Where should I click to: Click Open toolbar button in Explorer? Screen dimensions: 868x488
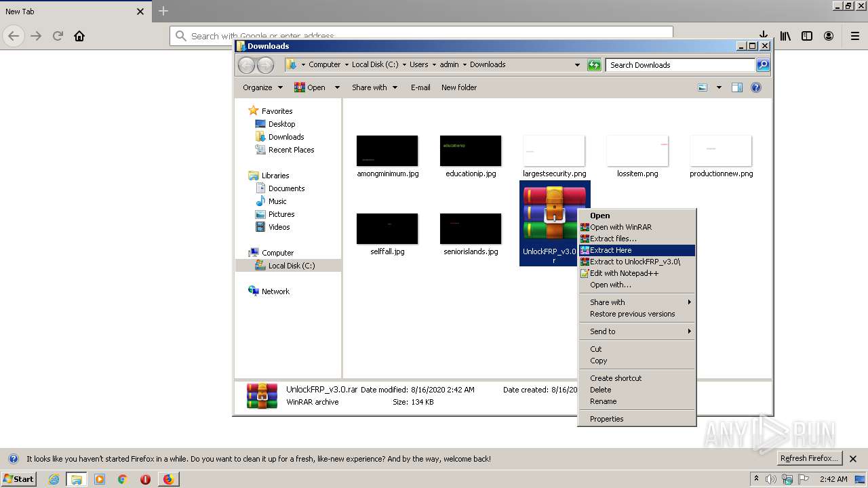(310, 87)
